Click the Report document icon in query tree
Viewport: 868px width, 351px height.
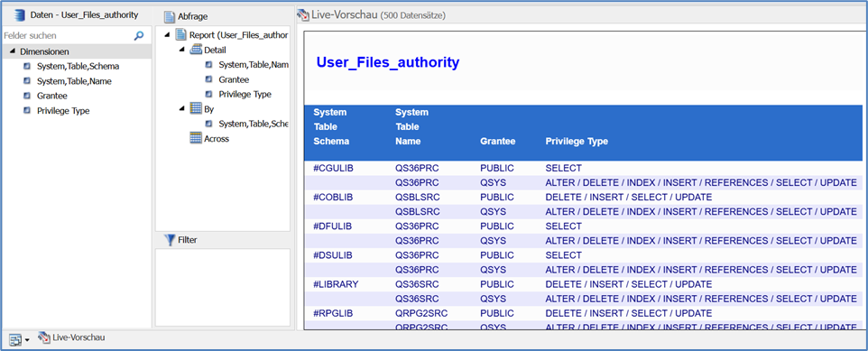pos(181,35)
